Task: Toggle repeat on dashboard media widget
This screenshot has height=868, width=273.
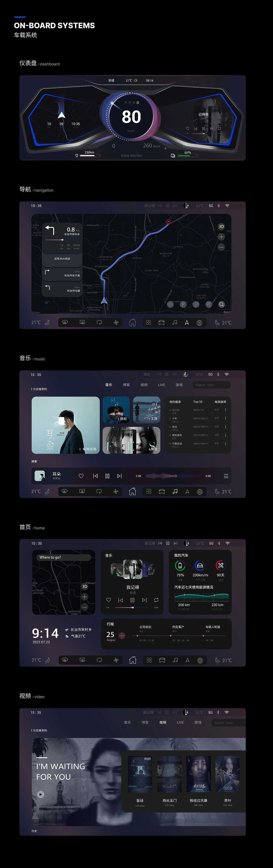Action: pos(219,128)
